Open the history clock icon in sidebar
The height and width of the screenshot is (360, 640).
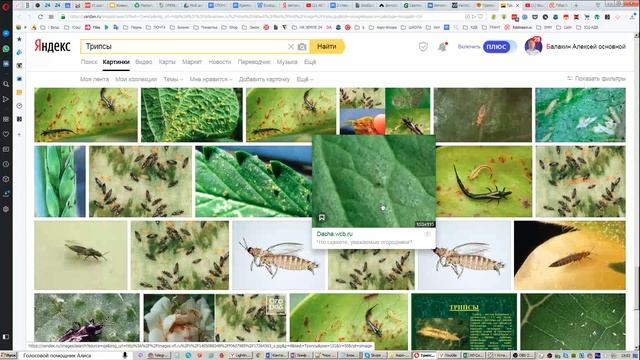(6, 164)
